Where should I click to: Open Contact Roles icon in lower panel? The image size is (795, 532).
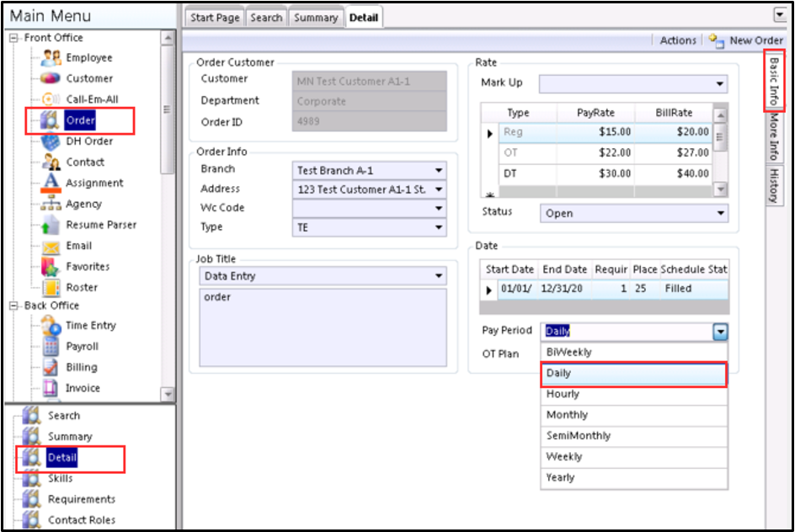pos(31,520)
